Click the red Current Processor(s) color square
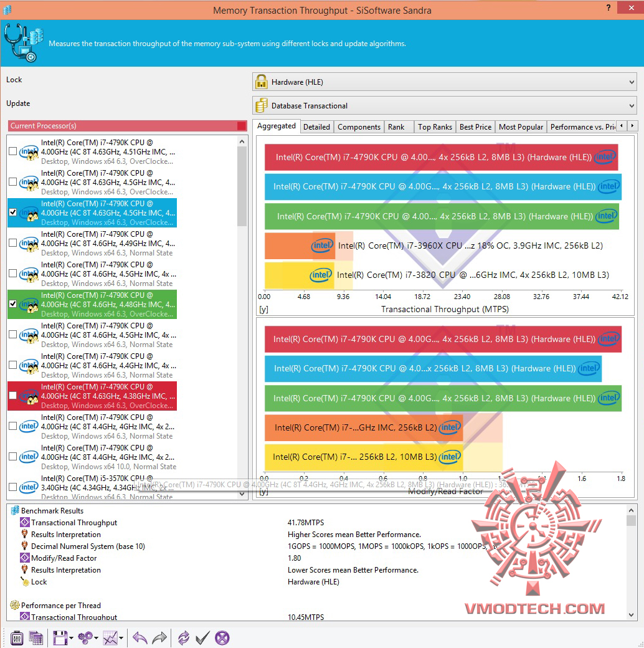The height and width of the screenshot is (648, 644). pyautogui.click(x=242, y=126)
